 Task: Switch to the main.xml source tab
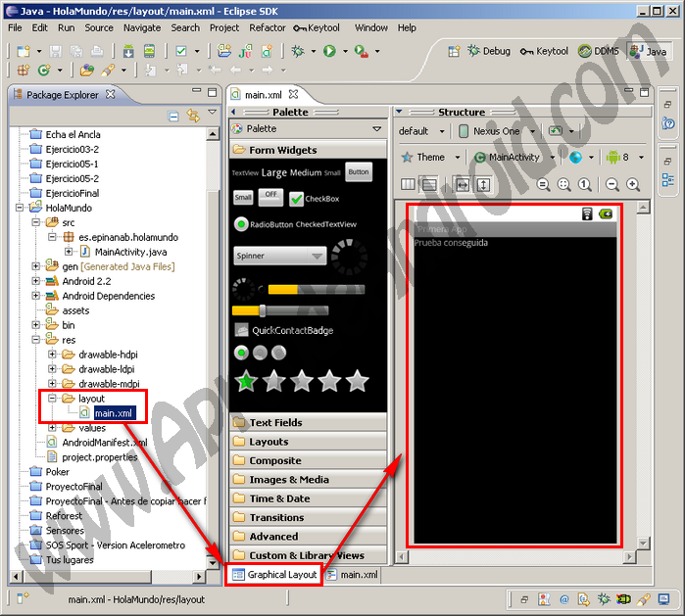pyautogui.click(x=352, y=575)
